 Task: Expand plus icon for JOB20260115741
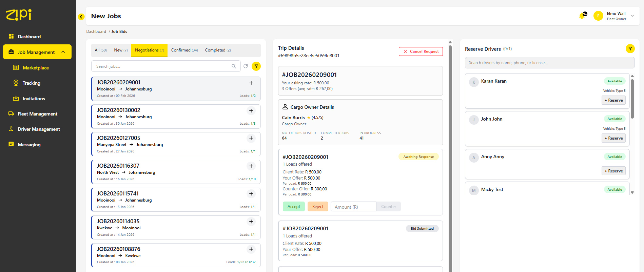click(x=251, y=194)
